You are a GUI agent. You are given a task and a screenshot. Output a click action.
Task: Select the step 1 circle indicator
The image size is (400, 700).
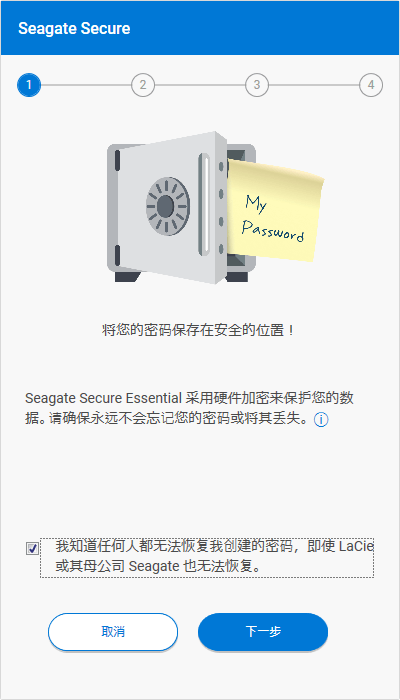pos(29,85)
